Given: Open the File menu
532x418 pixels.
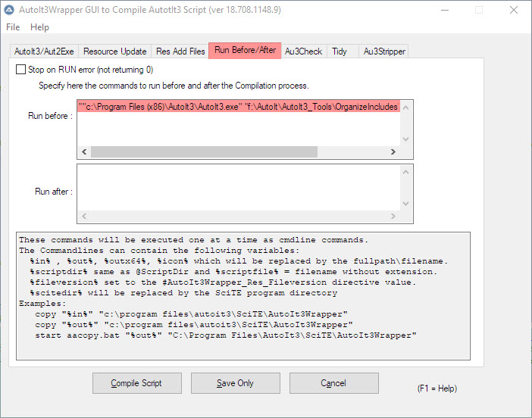Looking at the screenshot, I should point(13,27).
